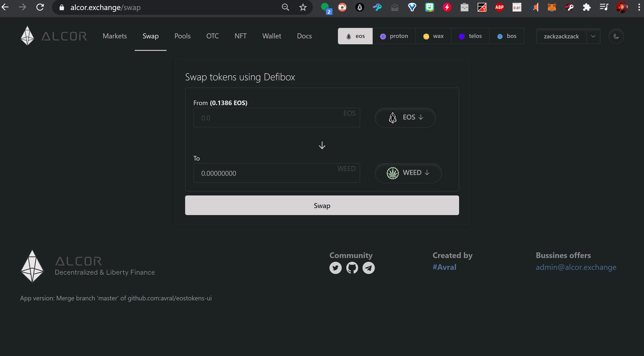Click the Swap button
The width and height of the screenshot is (644, 356).
point(322,205)
